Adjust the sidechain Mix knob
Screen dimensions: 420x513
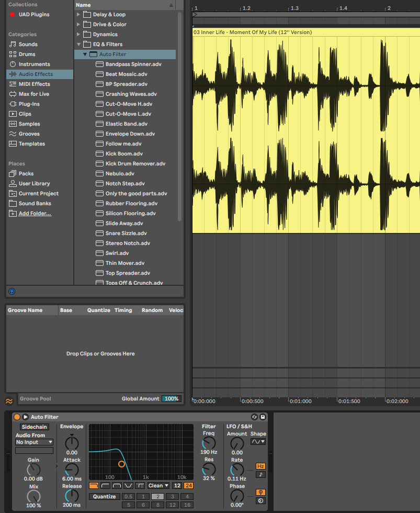[33, 496]
